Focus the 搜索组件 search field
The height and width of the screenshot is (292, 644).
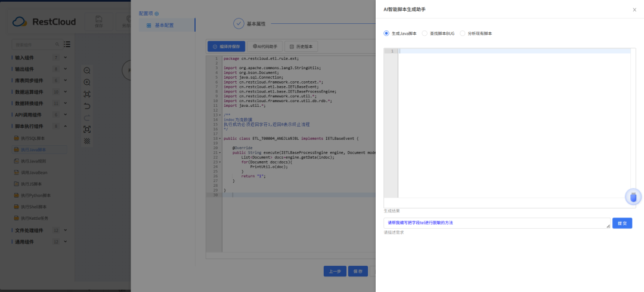click(35, 44)
